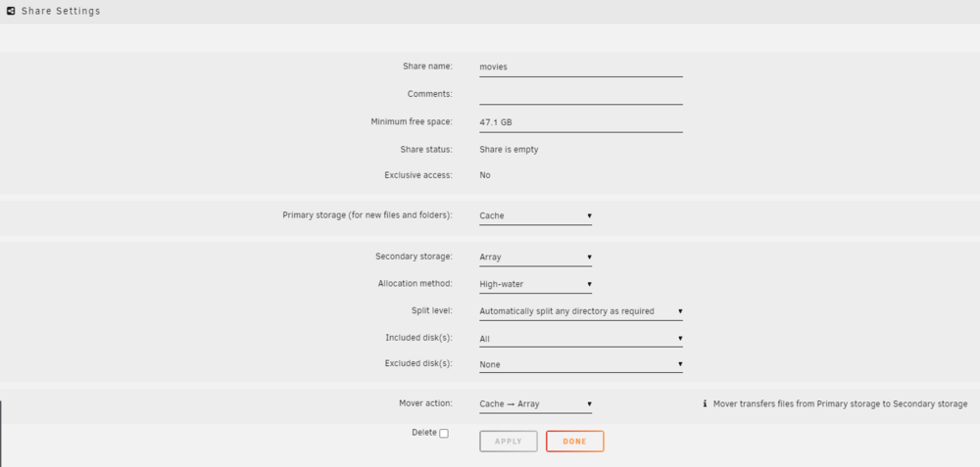Click the Exclusive access value 'No'
980x467 pixels.
[485, 175]
